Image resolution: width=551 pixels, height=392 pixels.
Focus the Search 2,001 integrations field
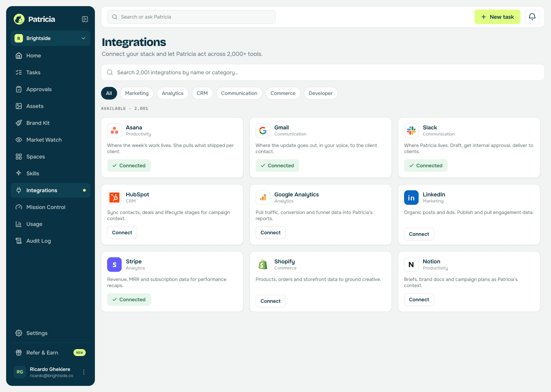click(323, 72)
